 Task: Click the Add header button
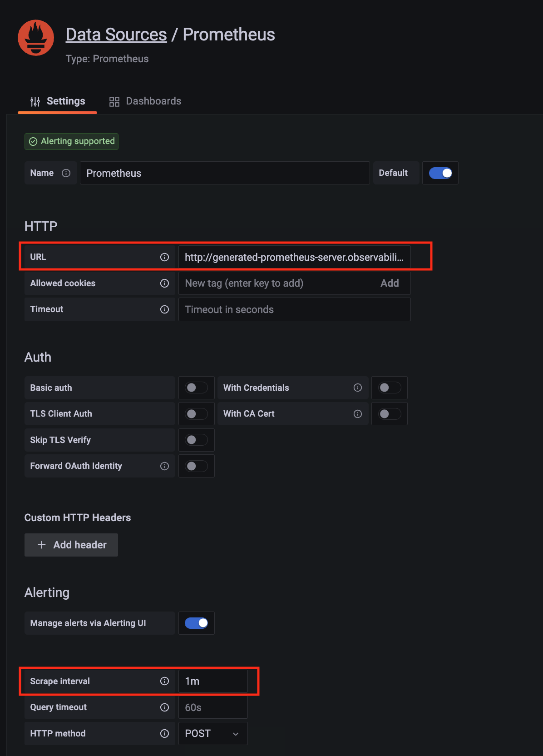tap(71, 545)
